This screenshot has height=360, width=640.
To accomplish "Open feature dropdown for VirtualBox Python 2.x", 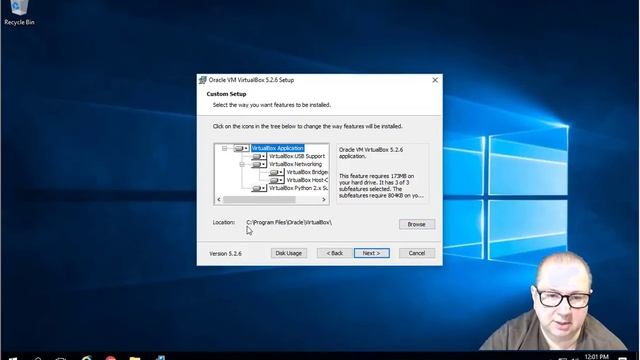I will (x=259, y=188).
